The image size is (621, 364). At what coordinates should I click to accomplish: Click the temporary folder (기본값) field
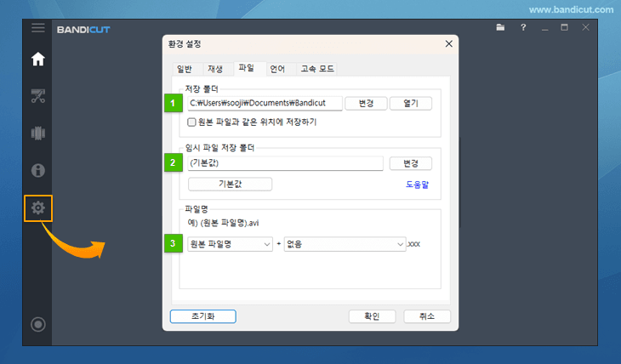pos(285,163)
